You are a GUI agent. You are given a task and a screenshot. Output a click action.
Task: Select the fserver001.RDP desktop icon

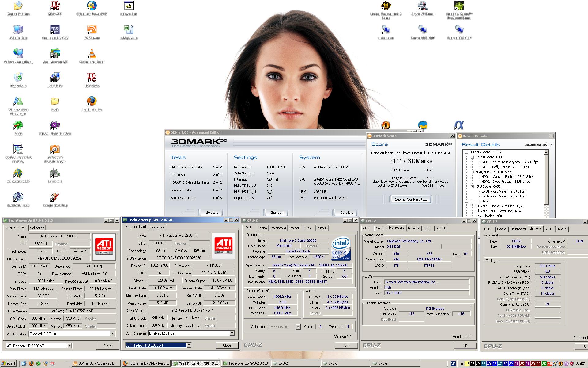coord(423,32)
